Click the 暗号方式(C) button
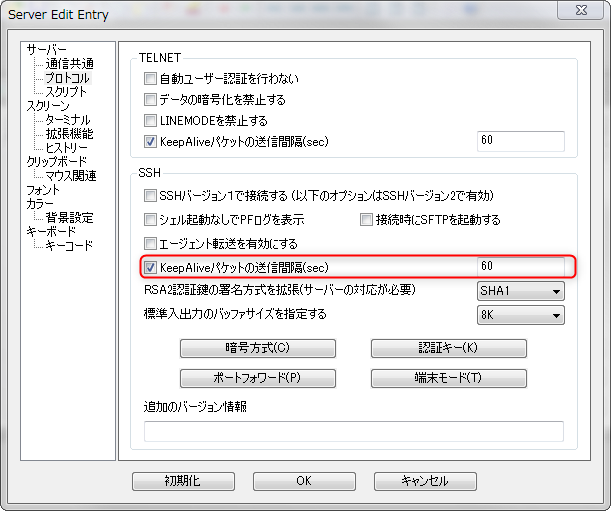The image size is (611, 511). [x=258, y=348]
